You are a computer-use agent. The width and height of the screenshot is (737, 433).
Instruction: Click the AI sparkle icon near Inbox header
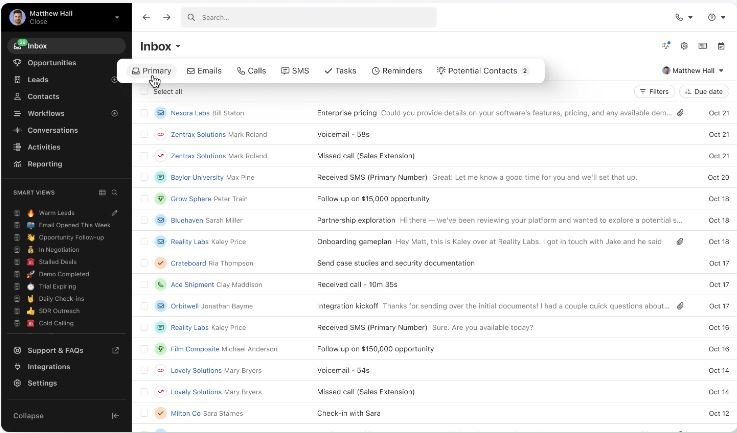(666, 46)
